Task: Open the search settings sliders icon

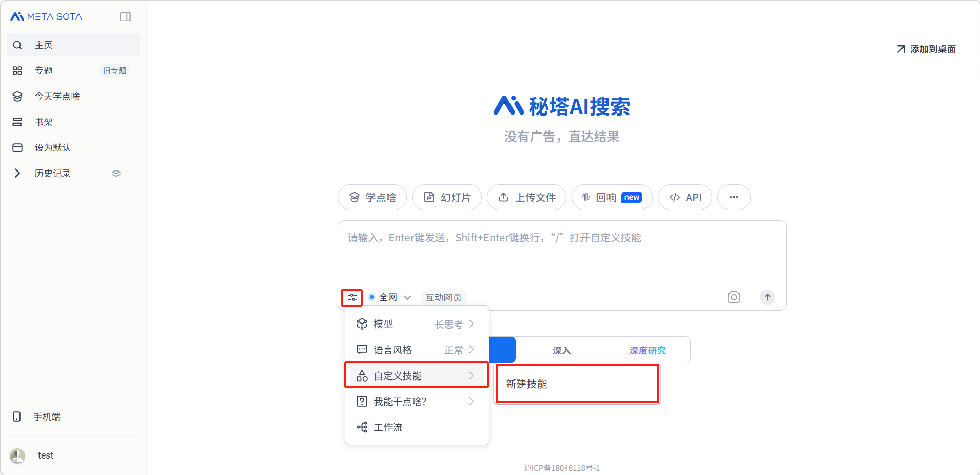Action: point(352,297)
